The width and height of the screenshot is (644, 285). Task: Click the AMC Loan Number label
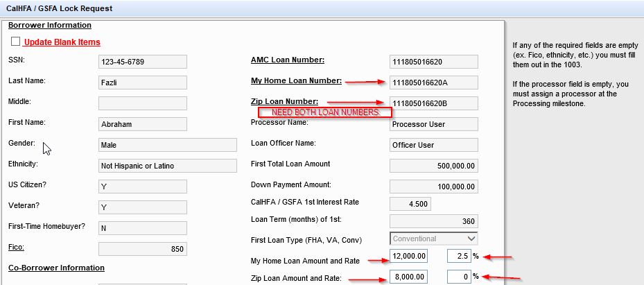click(288, 60)
